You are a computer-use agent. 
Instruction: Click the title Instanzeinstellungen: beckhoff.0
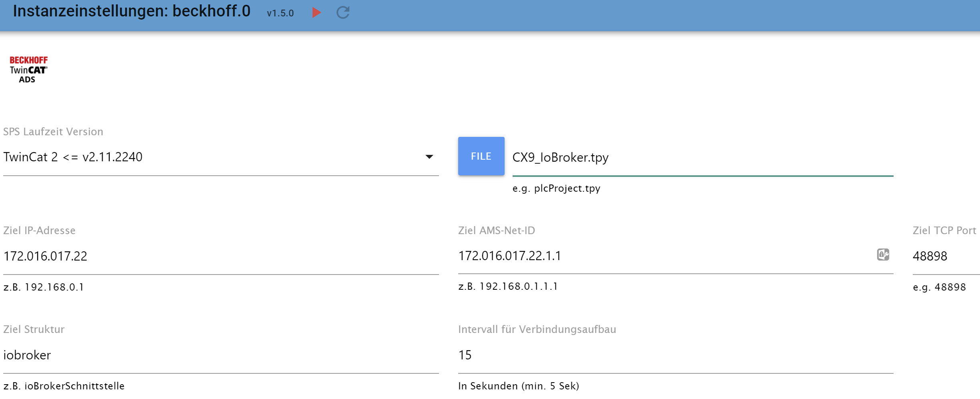pos(132,11)
